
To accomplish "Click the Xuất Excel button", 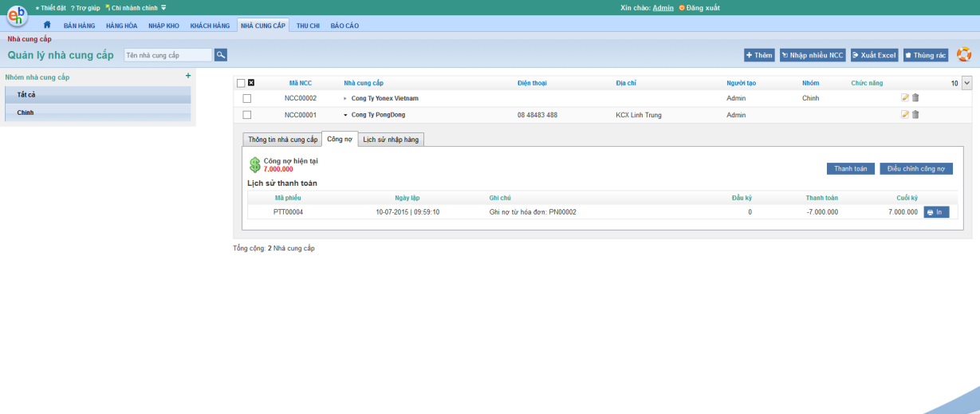I will click(x=874, y=55).
